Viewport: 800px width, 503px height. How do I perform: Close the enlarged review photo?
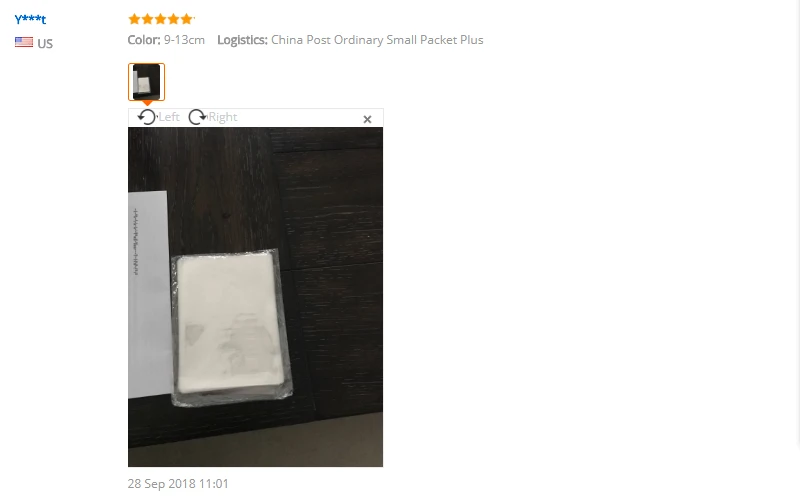point(367,119)
